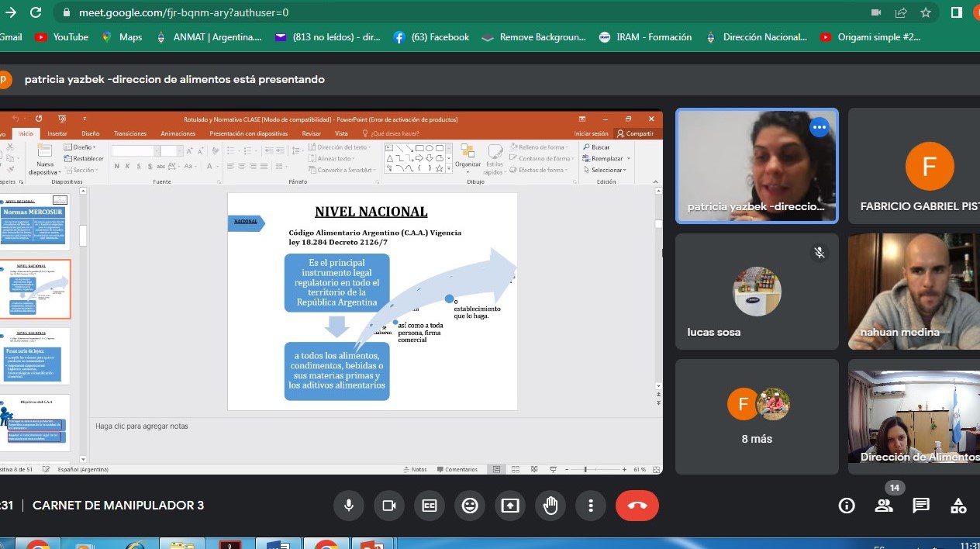Open the chat messages panel
The width and height of the screenshot is (980, 549).
[921, 506]
